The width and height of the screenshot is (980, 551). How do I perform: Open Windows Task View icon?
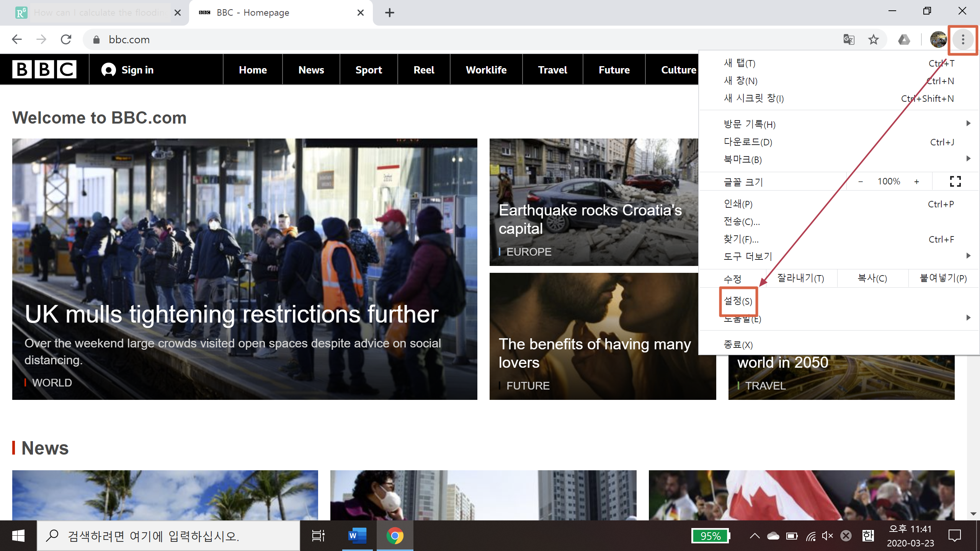pos(318,536)
